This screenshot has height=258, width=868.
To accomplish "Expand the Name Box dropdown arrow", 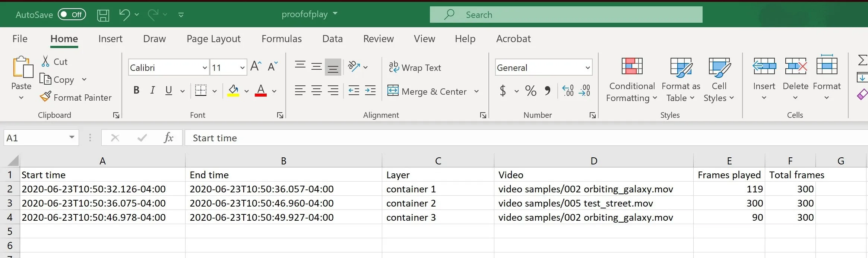I will tap(72, 138).
